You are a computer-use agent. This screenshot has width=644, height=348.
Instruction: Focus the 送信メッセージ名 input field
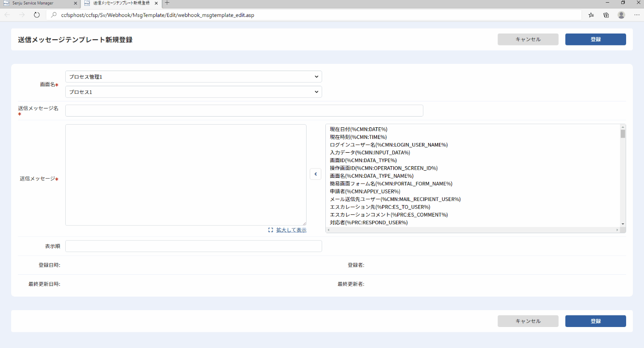(x=244, y=111)
